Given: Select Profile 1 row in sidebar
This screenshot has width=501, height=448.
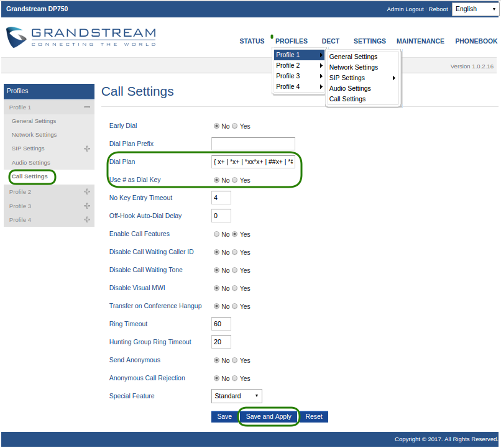Looking at the screenshot, I should coord(49,107).
